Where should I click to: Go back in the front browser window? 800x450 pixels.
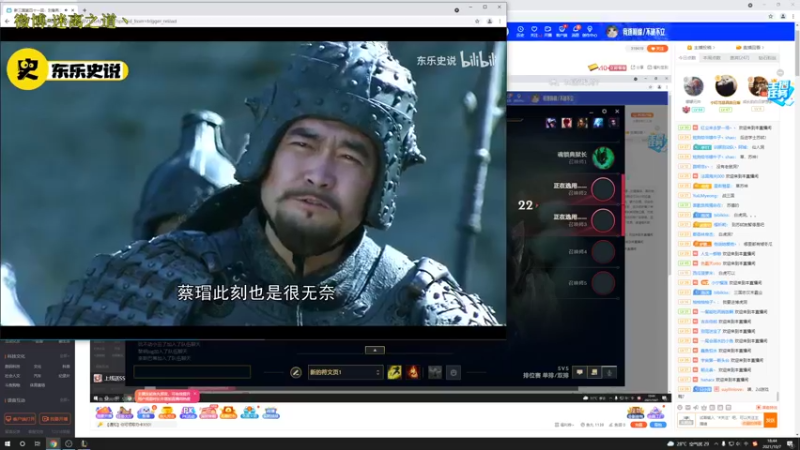[7, 21]
